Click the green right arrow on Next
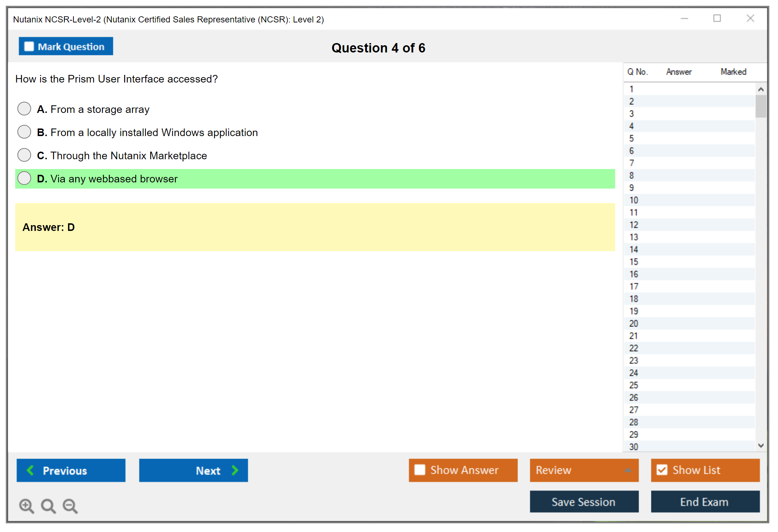This screenshot has width=778, height=532. (235, 470)
